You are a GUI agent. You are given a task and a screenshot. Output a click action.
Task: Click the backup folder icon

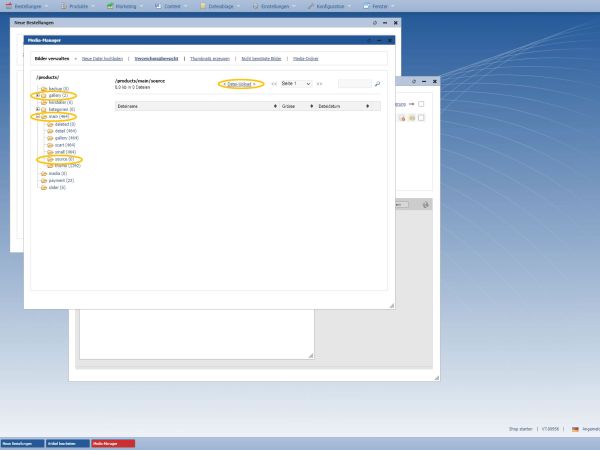pos(43,88)
